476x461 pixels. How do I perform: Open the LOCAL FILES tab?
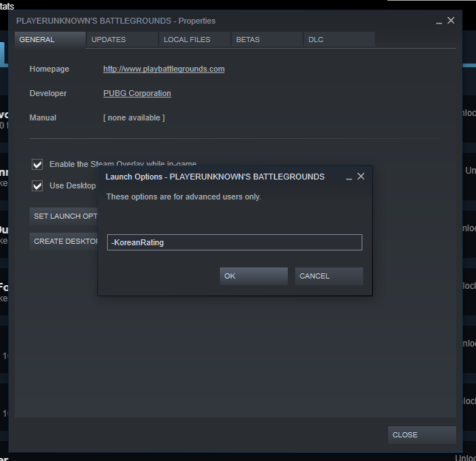(x=195, y=40)
